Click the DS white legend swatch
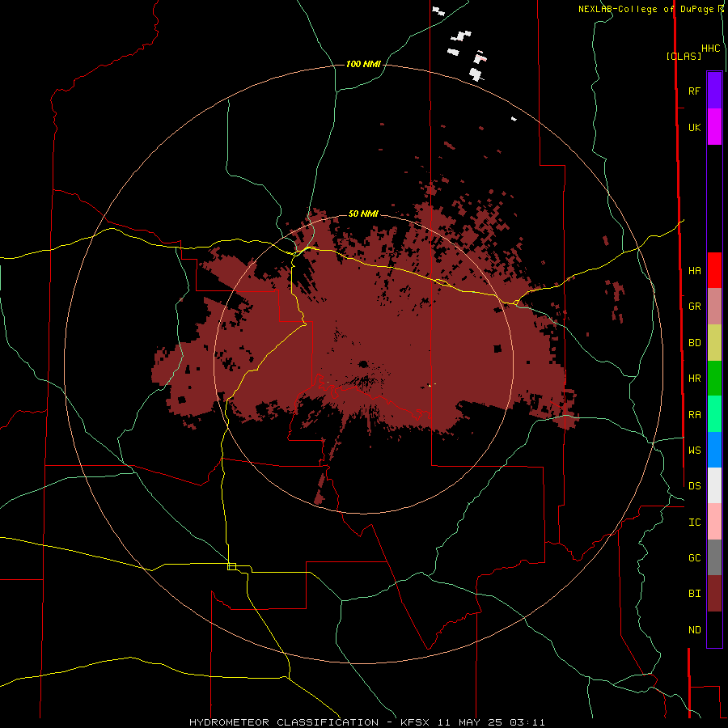The height and width of the screenshot is (728, 728). point(714,485)
